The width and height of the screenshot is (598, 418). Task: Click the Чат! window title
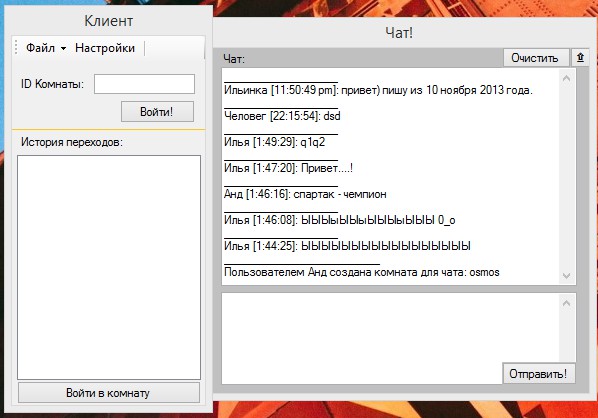(399, 33)
